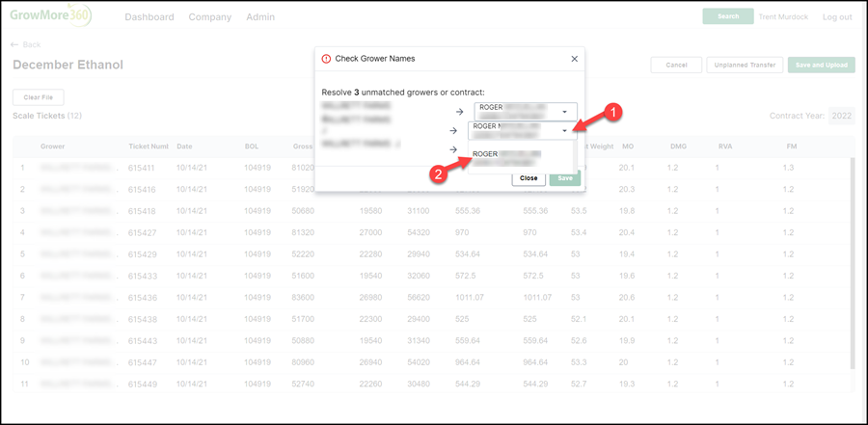Screen dimensions: 868x425
Task: Click gross value 81320 in row 4
Action: coord(302,232)
